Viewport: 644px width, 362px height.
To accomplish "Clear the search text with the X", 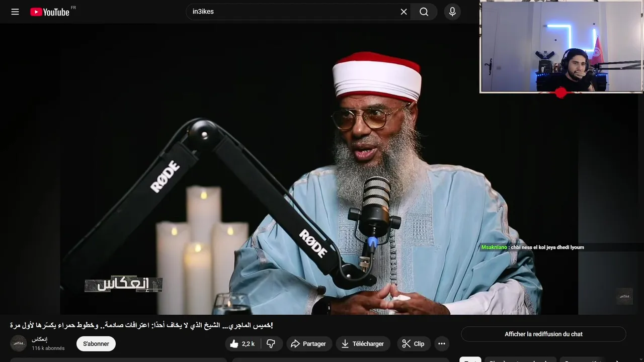I will coord(404,12).
